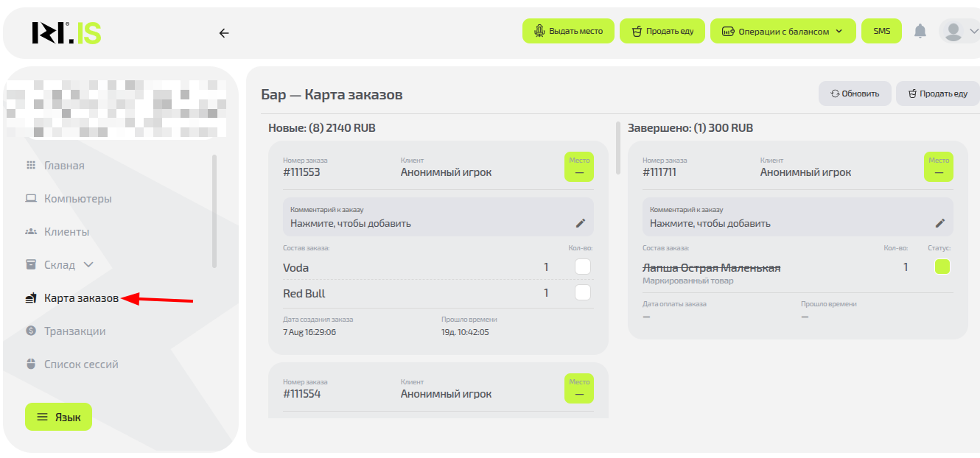980x458 pixels.
Task: Edit comment pencil on order #111711
Action: [940, 223]
